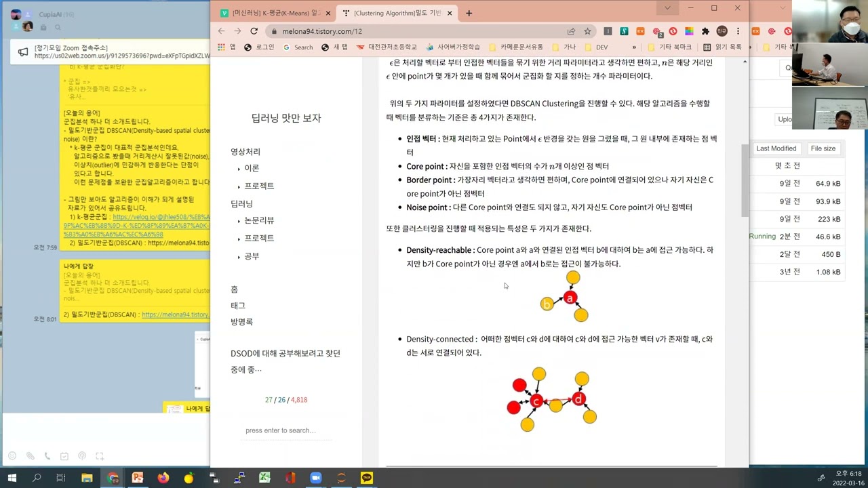This screenshot has height=488, width=868.
Task: Open the 기타 북마크 folder
Action: pos(670,47)
